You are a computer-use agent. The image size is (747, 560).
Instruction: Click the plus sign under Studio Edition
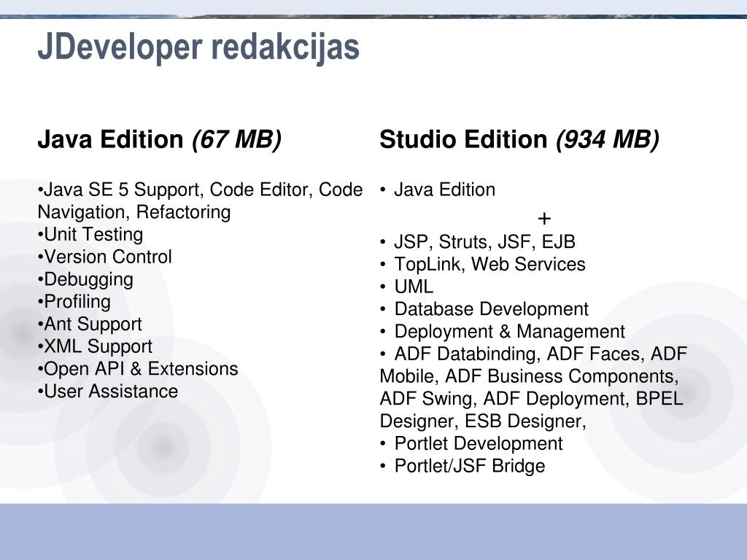544,219
